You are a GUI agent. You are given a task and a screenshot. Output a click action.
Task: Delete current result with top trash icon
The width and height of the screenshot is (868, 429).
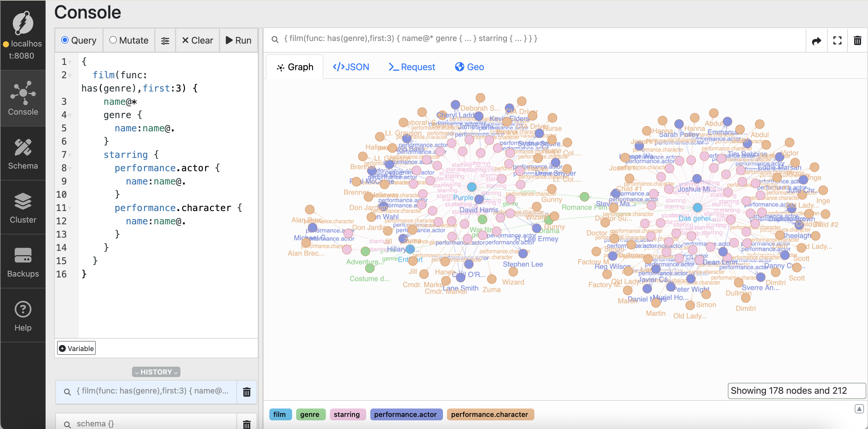point(858,40)
